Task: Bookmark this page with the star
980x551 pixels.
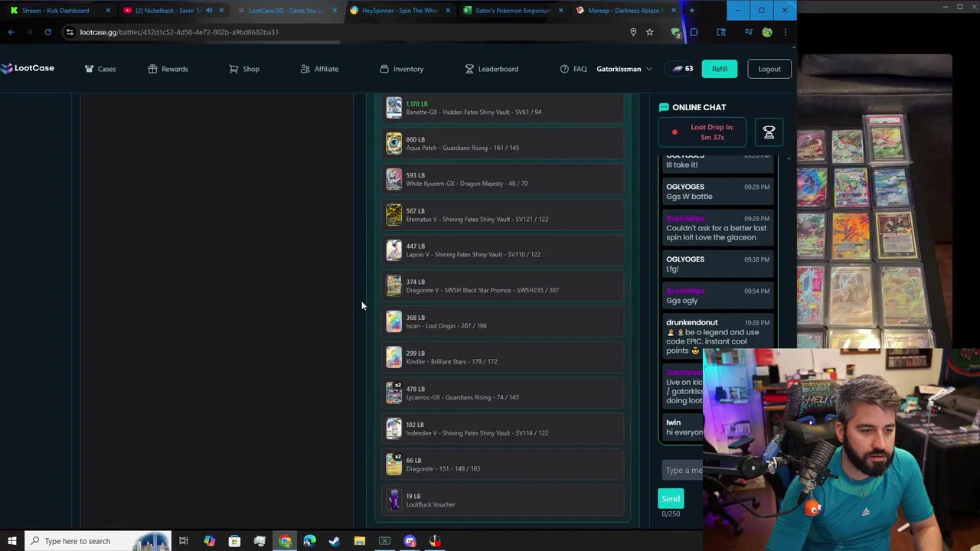Action: [x=649, y=32]
